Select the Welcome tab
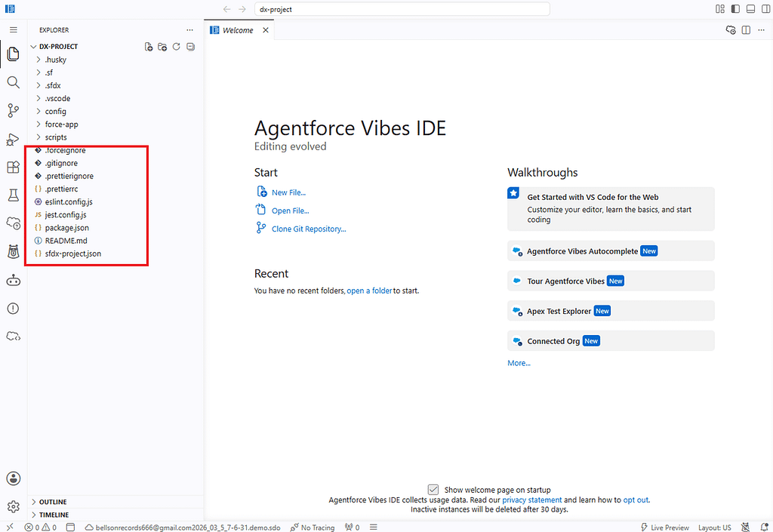The height and width of the screenshot is (532, 773). pyautogui.click(x=237, y=30)
